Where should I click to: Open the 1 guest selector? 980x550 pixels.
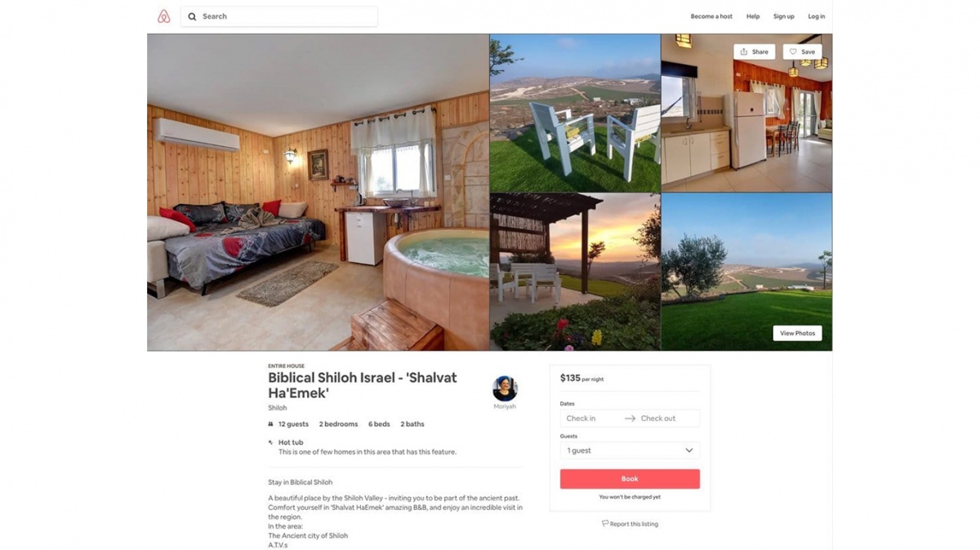tap(630, 450)
